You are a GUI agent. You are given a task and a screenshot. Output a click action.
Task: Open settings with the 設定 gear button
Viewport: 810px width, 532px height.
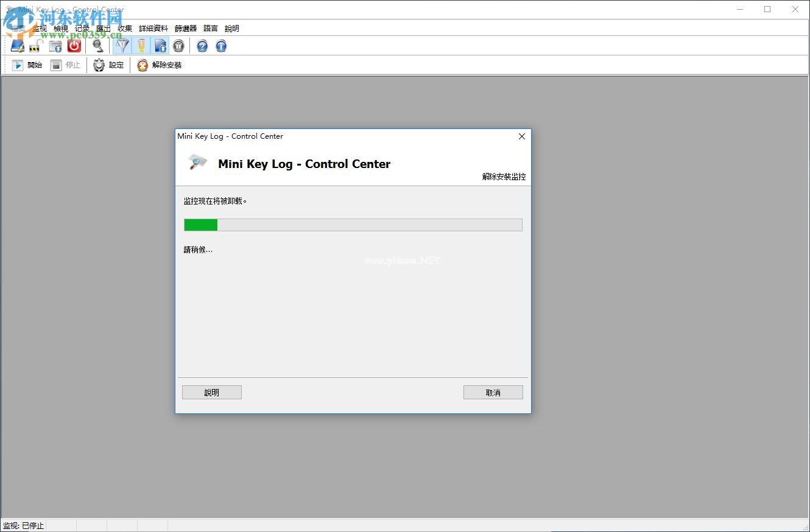[108, 65]
